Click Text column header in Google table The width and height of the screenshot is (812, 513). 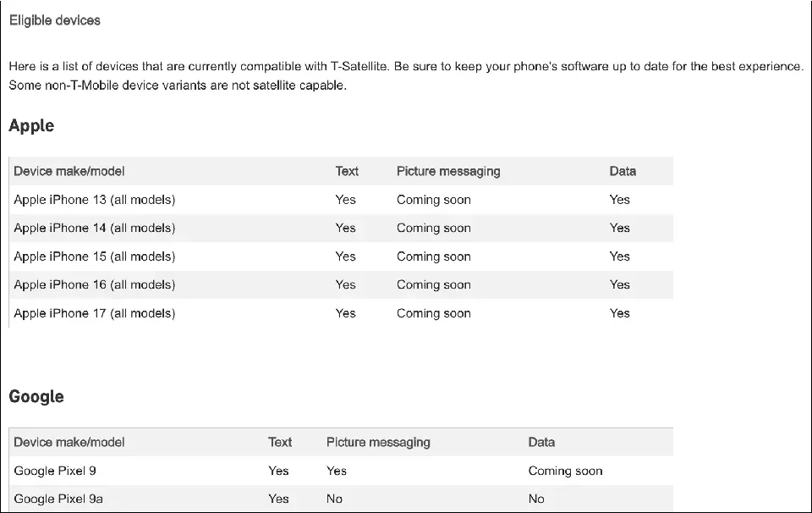pyautogui.click(x=280, y=442)
